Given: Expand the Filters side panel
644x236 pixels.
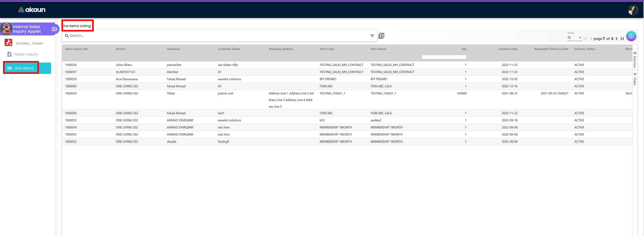Looking at the screenshot, I should pos(635,79).
